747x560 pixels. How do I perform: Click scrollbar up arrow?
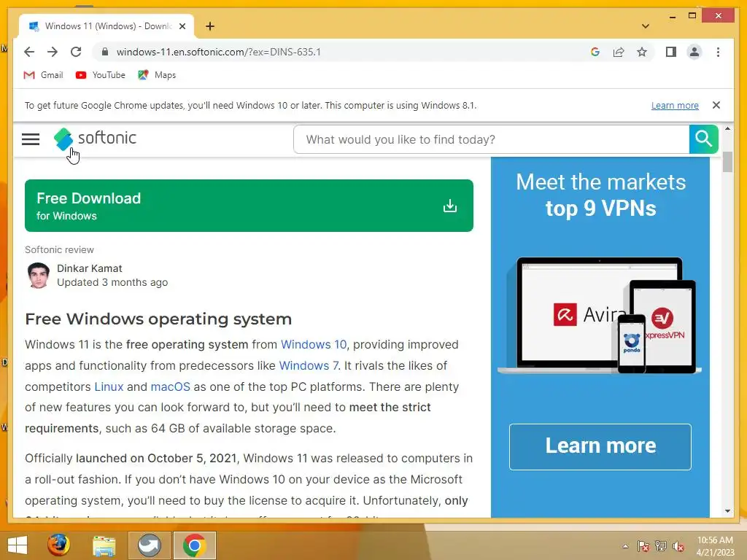point(727,128)
